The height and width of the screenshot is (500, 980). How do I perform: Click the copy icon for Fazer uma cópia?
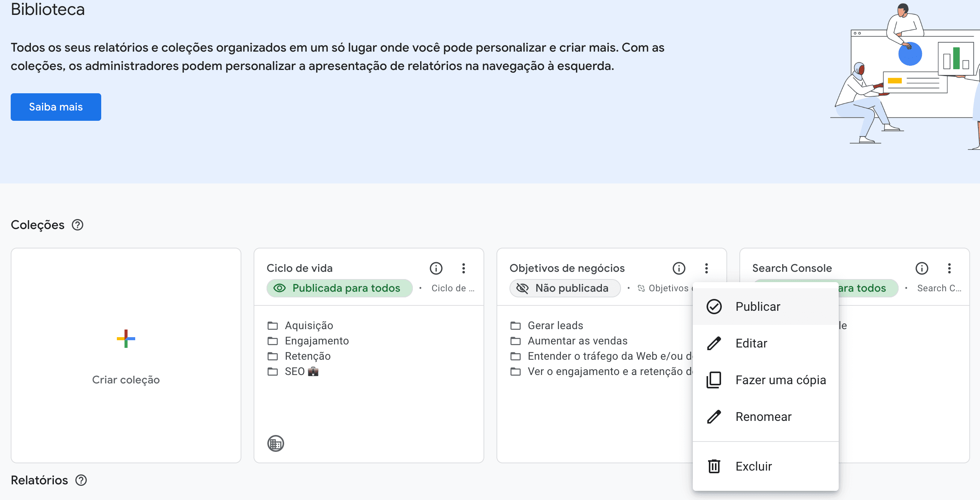click(x=713, y=380)
